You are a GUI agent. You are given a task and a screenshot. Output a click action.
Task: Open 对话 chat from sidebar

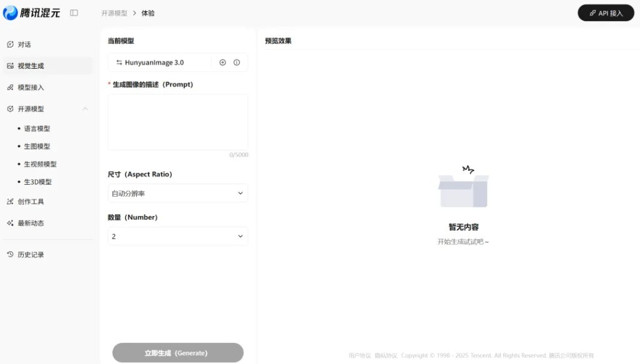click(24, 44)
